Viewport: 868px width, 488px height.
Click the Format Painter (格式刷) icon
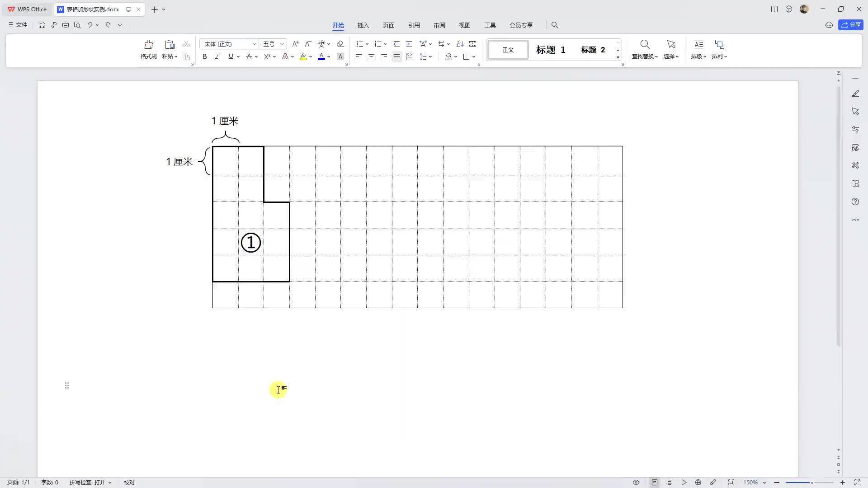tap(148, 44)
